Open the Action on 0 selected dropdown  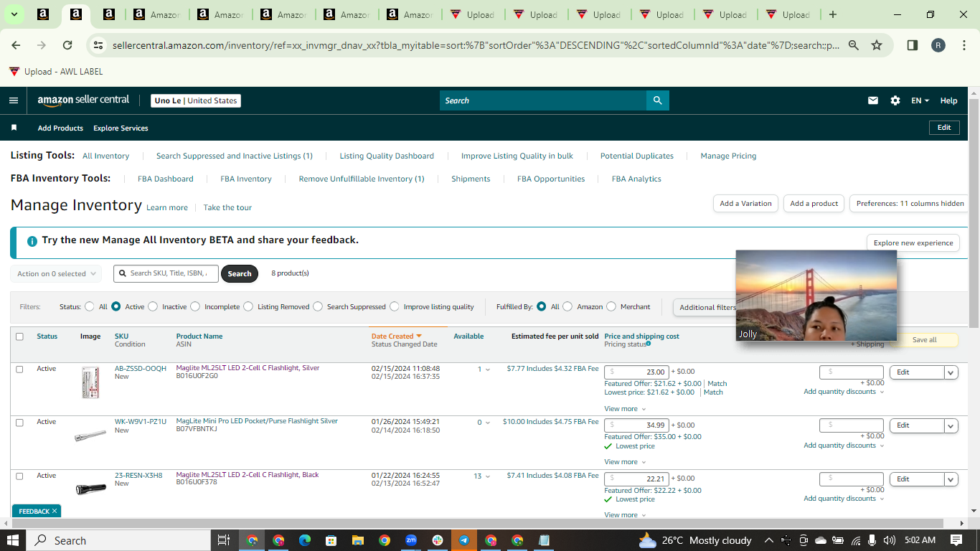tap(56, 273)
